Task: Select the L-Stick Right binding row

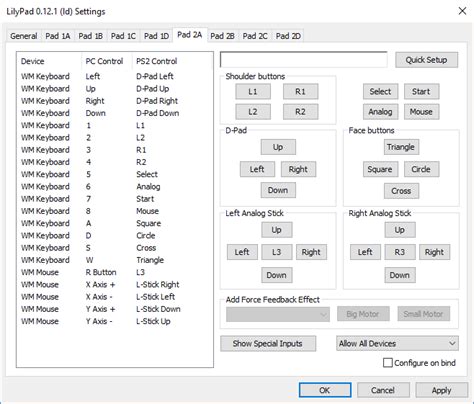Action: (x=115, y=285)
